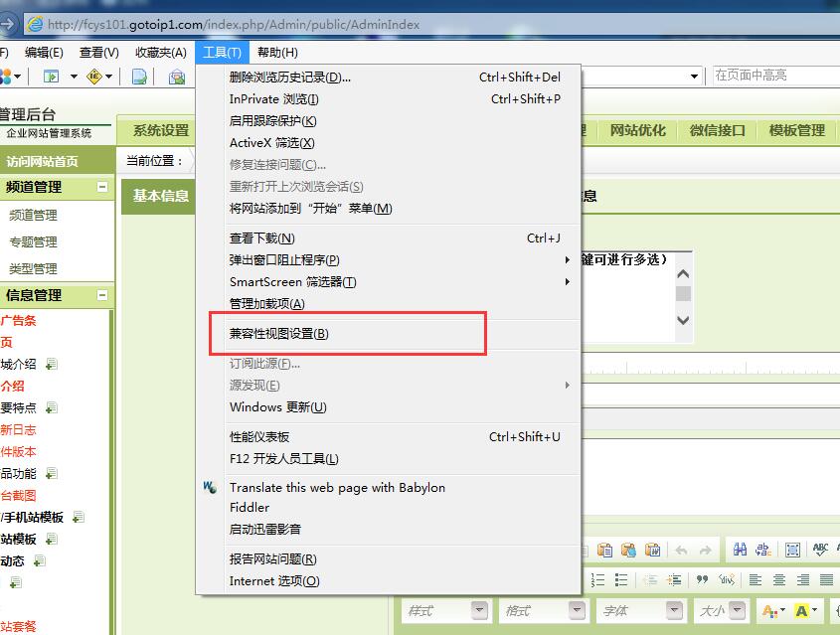Collapse the 信息管理 sidebar section
Image resolution: width=840 pixels, height=635 pixels.
[x=101, y=295]
